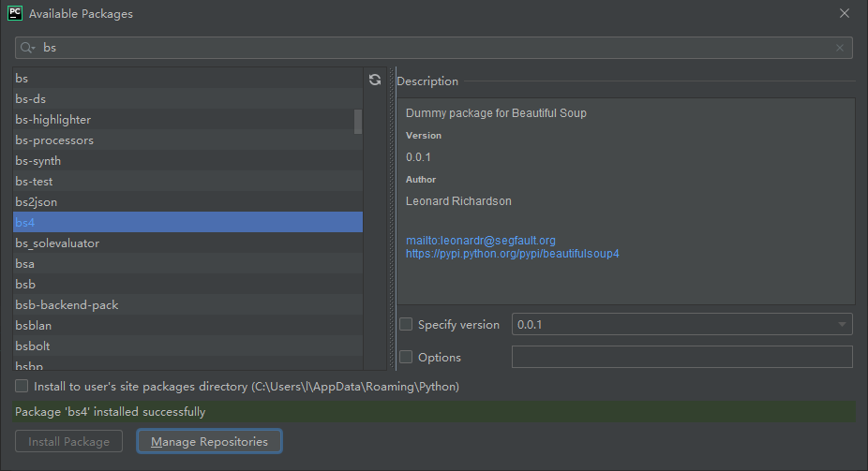This screenshot has height=471, width=868.
Task: Tick Install to user's site packages directory
Action: pos(22,386)
